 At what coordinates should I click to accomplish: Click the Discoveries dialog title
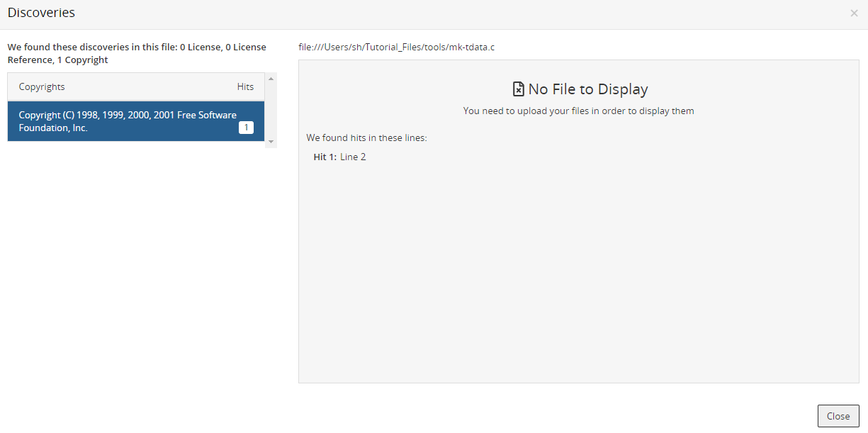click(x=41, y=12)
